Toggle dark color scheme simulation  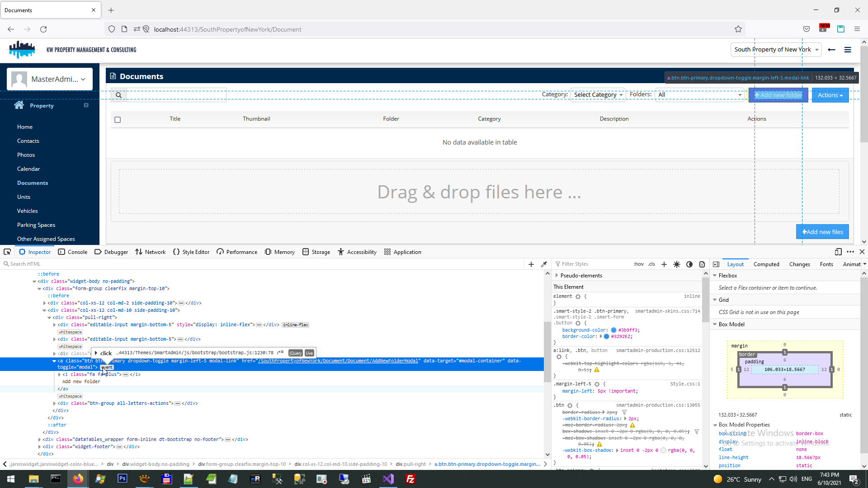(689, 264)
